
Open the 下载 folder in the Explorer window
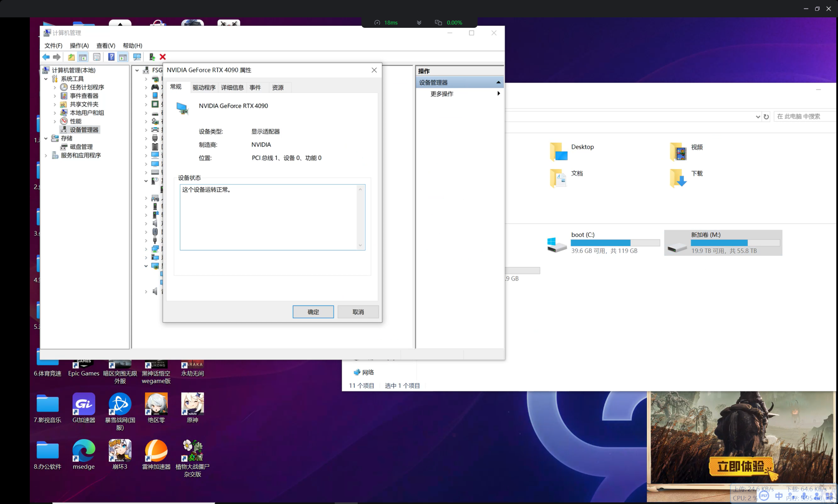pos(686,178)
